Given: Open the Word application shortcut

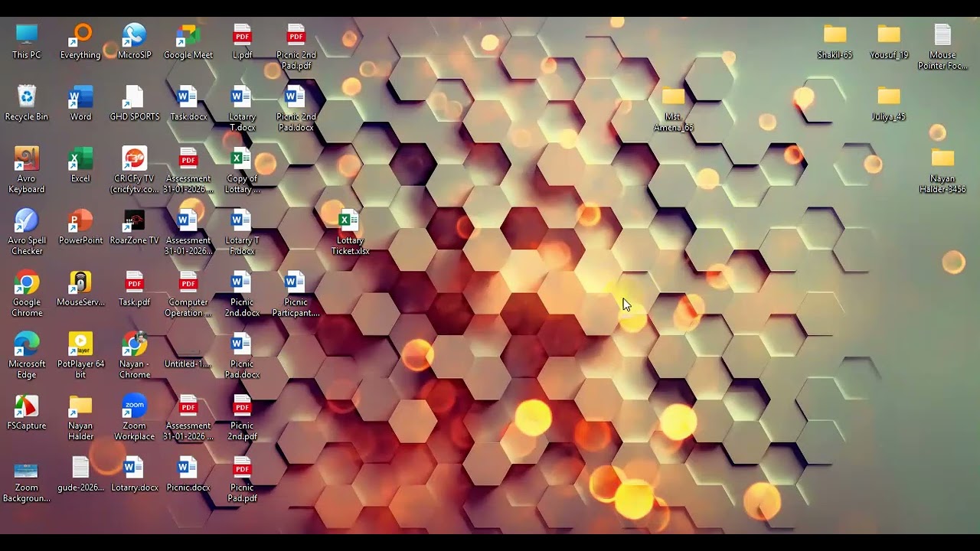Looking at the screenshot, I should 80,103.
